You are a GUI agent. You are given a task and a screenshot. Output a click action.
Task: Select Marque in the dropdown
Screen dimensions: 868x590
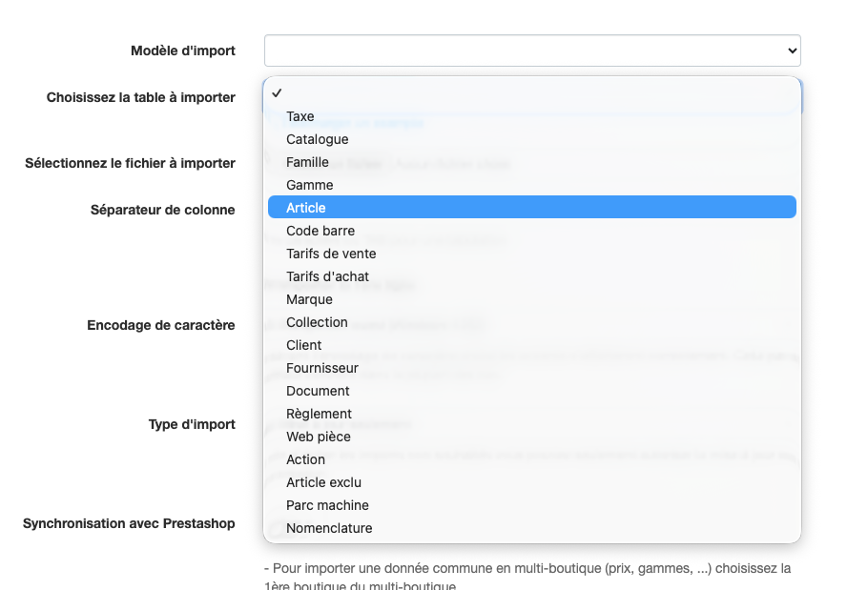[x=310, y=299]
